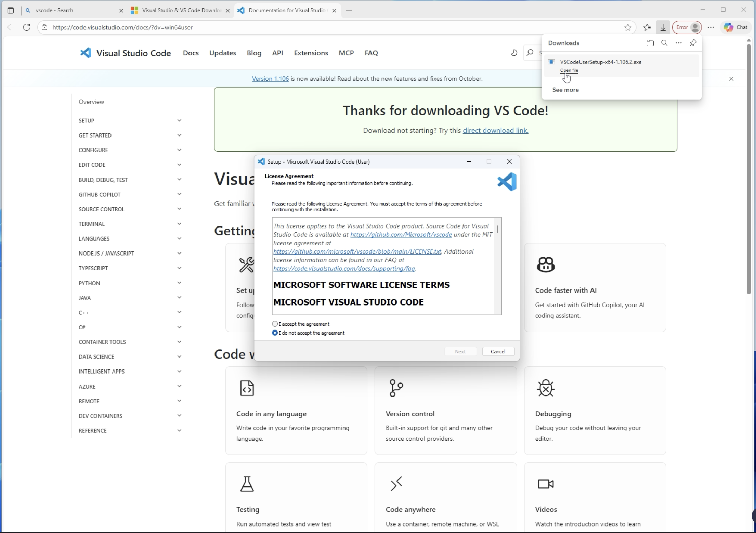Image resolution: width=756 pixels, height=533 pixels.
Task: Click the flask icon above Testing
Action: (x=247, y=483)
